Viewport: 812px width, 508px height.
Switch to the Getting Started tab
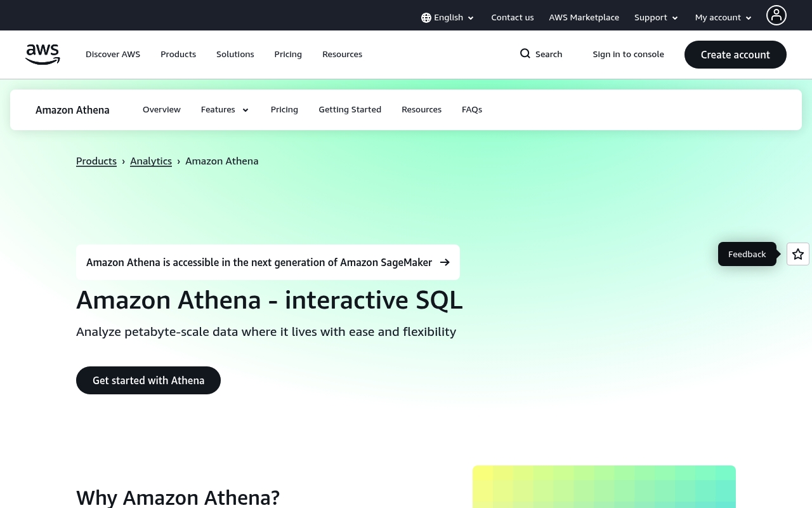(350, 110)
